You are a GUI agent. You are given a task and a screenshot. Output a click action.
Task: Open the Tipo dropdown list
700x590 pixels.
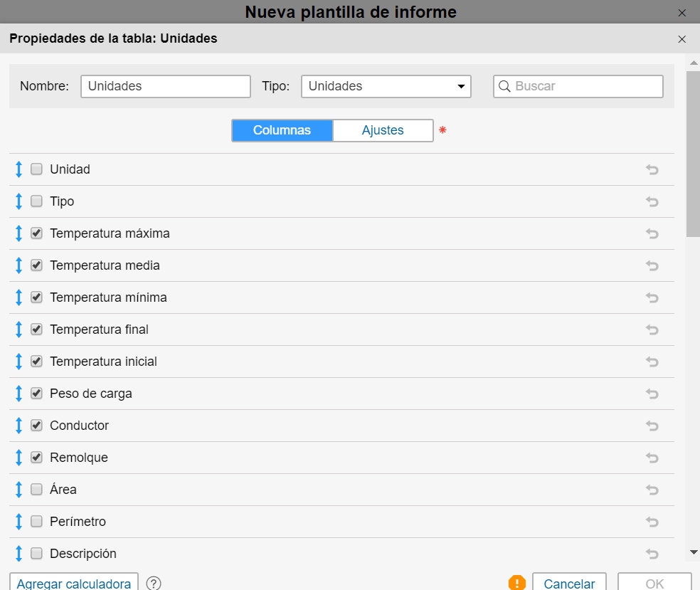pyautogui.click(x=463, y=86)
